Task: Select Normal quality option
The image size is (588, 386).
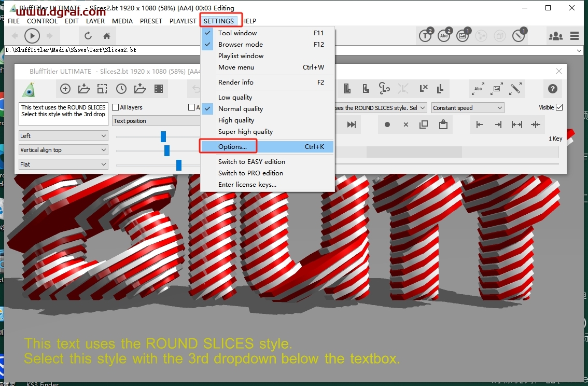Action: [x=268, y=109]
